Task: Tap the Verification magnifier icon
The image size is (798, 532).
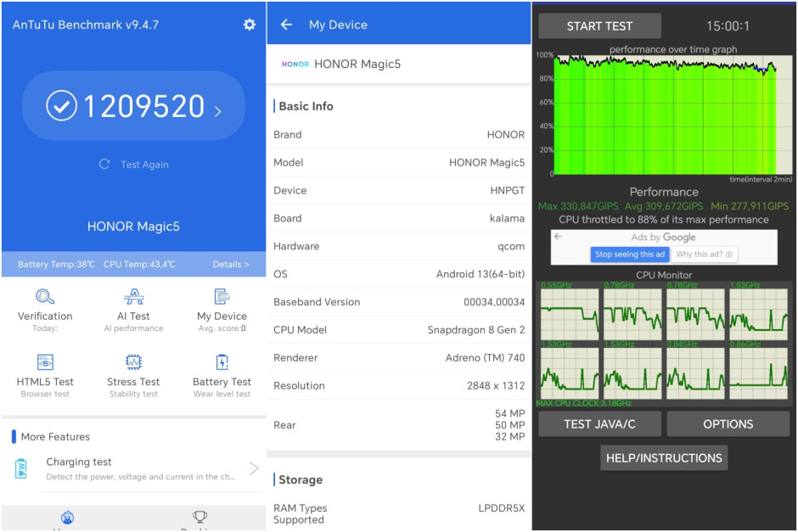Action: (45, 297)
